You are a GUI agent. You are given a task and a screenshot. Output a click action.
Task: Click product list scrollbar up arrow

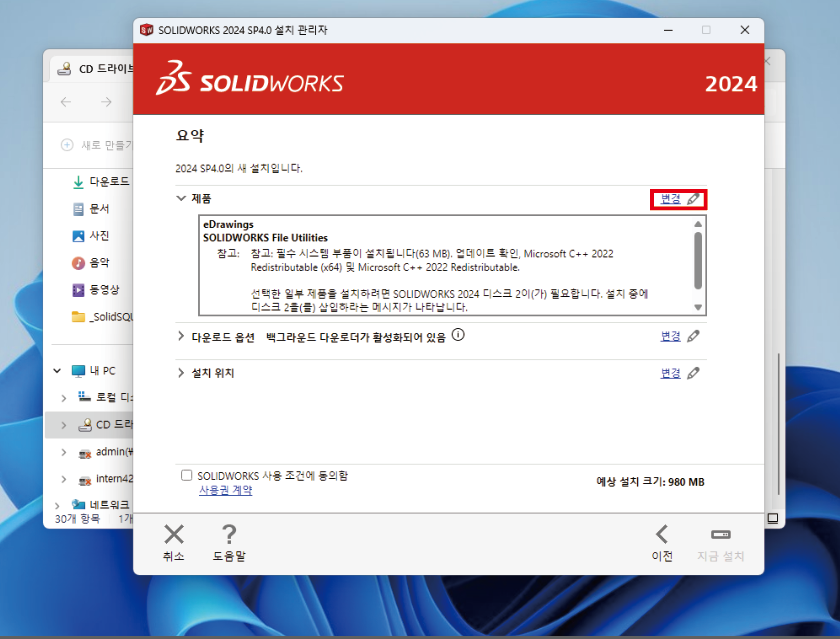tap(698, 224)
